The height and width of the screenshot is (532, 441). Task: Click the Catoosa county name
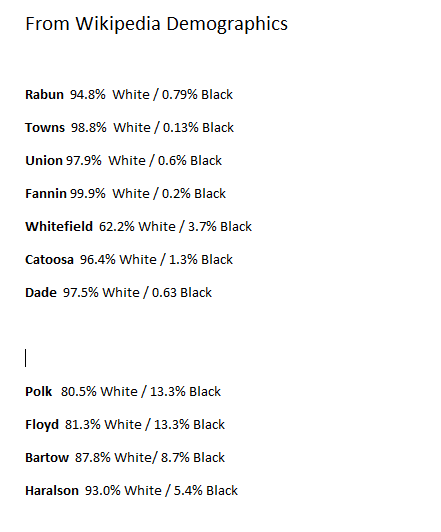[x=50, y=260]
